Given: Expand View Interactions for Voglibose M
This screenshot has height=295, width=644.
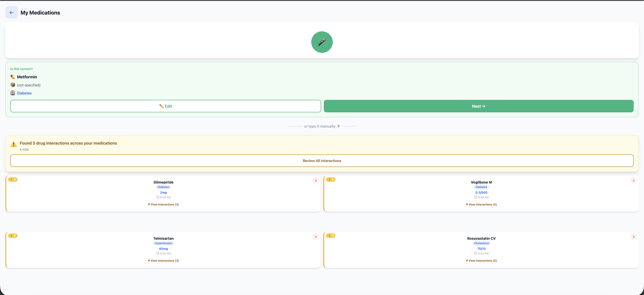Looking at the screenshot, I should [481, 204].
